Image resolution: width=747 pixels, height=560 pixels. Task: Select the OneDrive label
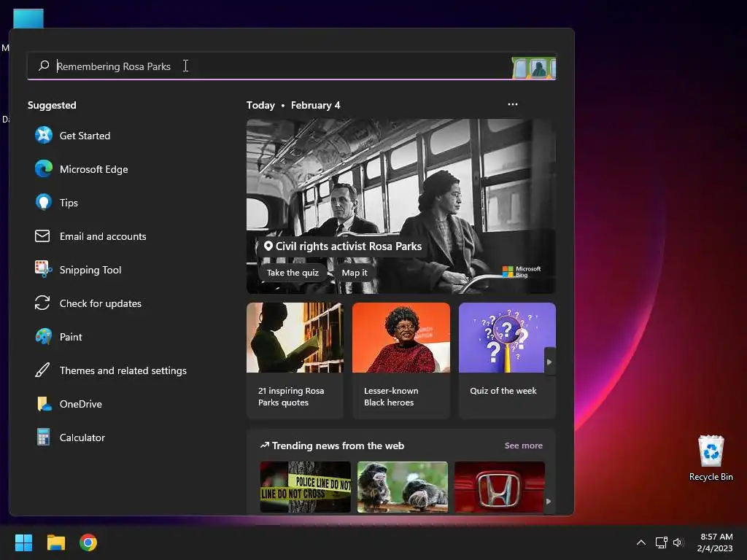point(80,404)
